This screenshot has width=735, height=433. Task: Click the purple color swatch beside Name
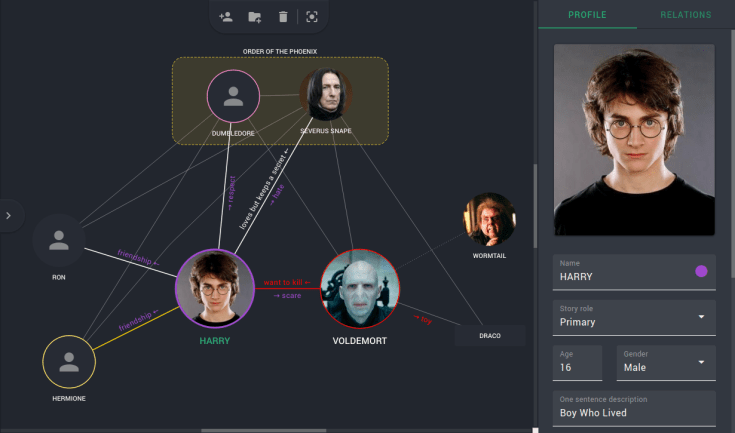[701, 271]
